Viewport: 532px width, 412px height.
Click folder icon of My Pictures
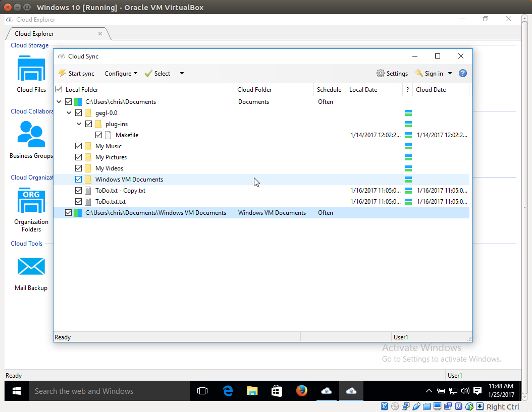(x=88, y=157)
